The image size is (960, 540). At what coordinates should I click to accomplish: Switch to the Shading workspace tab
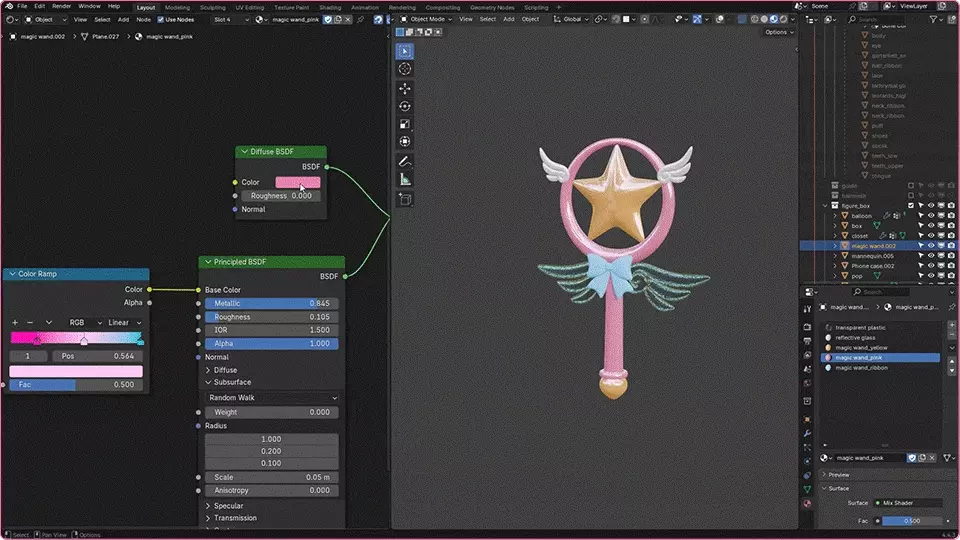[330, 7]
